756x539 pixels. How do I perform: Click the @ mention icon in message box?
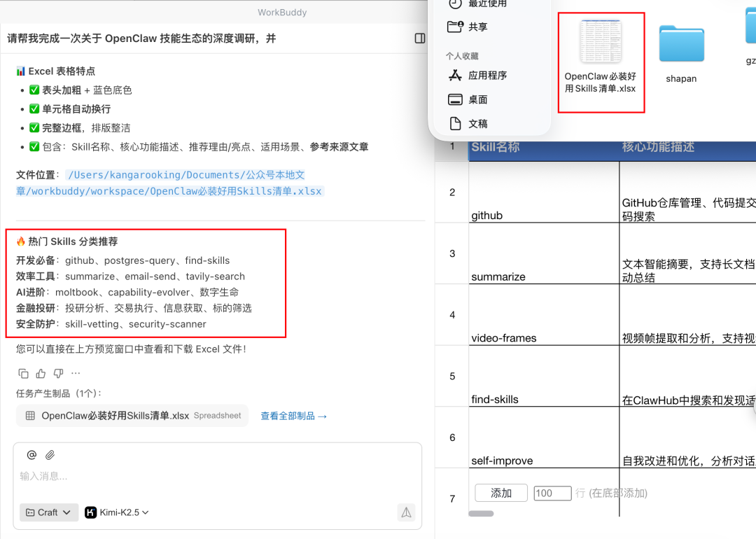(31, 454)
